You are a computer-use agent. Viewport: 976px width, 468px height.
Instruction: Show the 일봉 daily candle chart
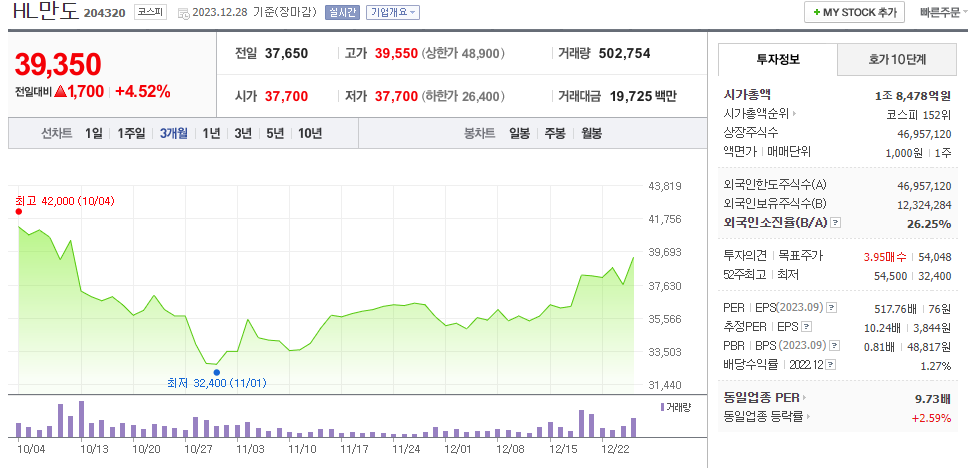pyautogui.click(x=519, y=133)
